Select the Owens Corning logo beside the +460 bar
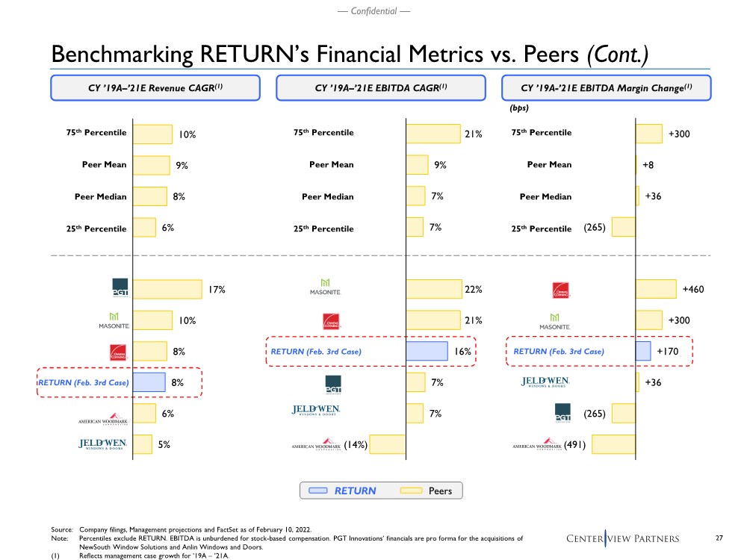 click(x=561, y=290)
